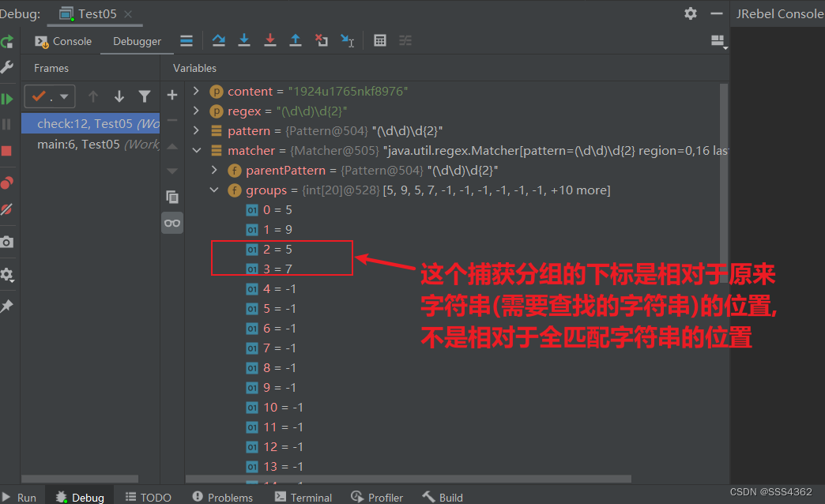
Task: Resume the program execution
Action: pos(7,99)
